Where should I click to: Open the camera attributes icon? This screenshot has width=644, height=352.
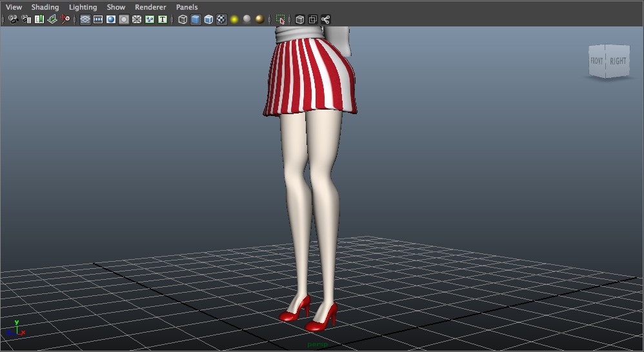click(26, 19)
